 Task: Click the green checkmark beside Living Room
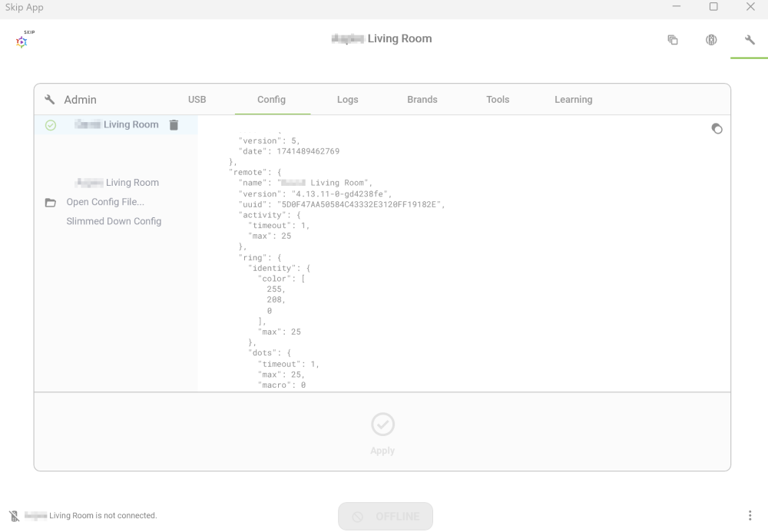[51, 125]
